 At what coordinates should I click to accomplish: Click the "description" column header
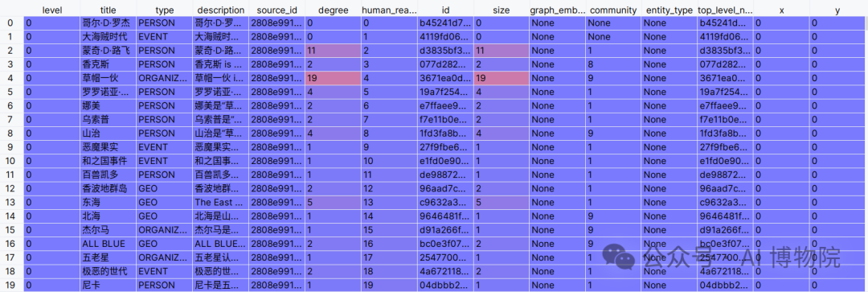click(220, 10)
